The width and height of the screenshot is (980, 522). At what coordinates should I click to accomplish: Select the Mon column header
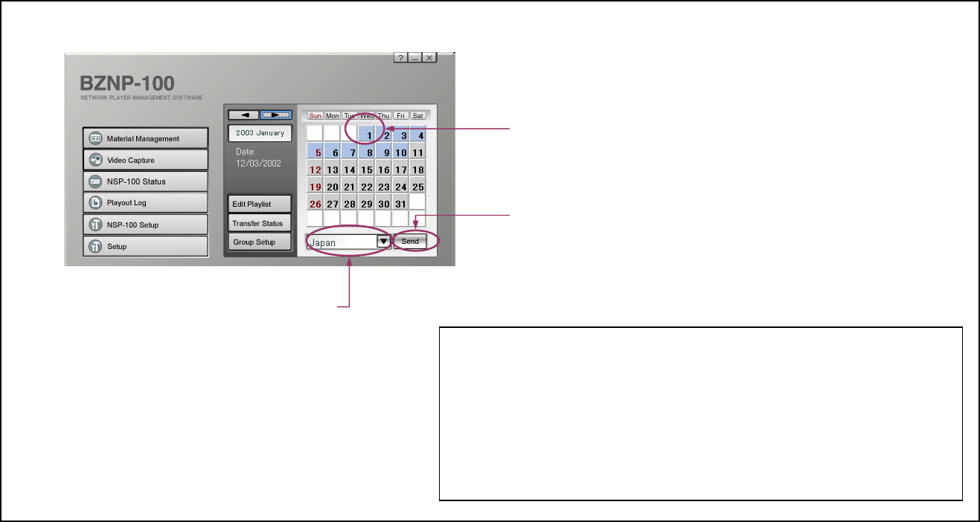click(333, 116)
